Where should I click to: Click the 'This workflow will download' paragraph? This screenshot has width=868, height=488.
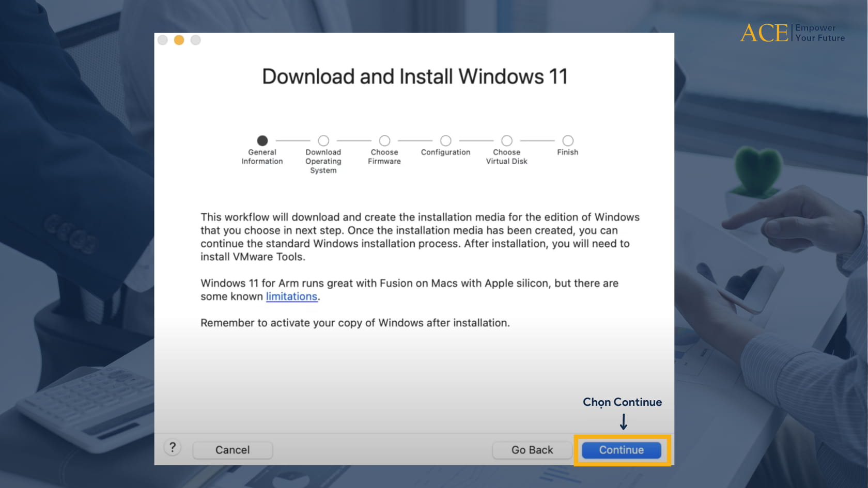pos(420,237)
